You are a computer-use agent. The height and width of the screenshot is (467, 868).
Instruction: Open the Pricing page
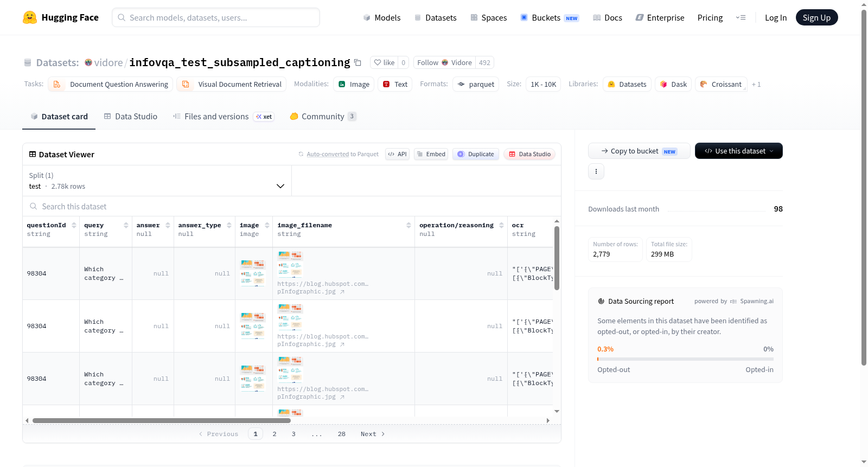coord(710,17)
